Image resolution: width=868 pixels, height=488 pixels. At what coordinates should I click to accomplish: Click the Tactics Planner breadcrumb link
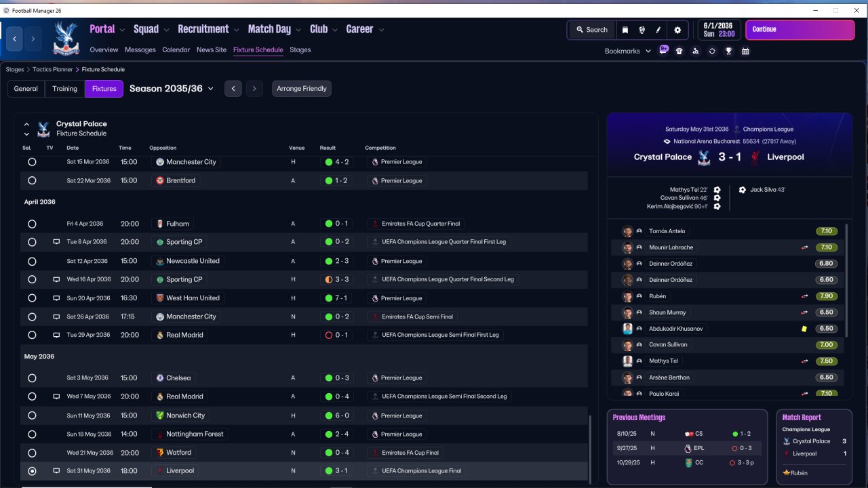pos(54,69)
